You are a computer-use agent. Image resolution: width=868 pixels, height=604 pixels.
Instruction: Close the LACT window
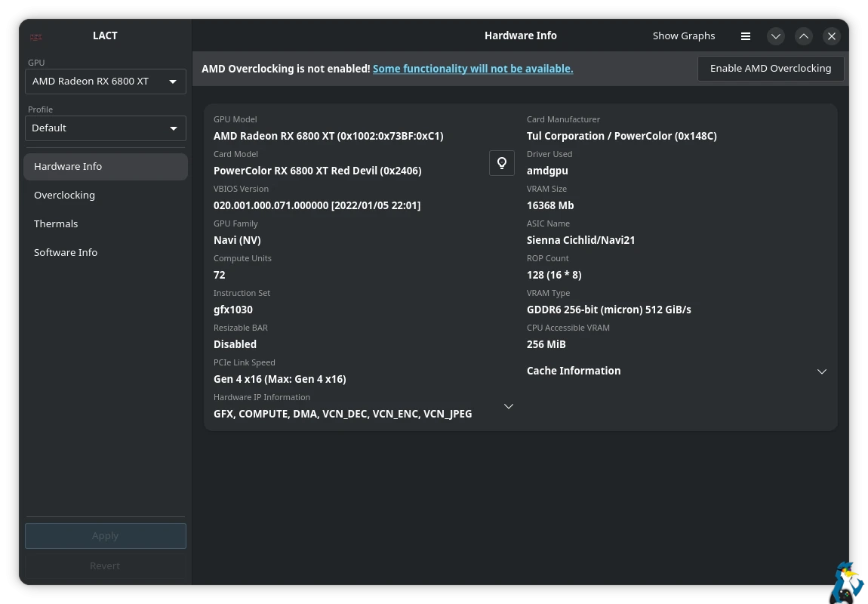tap(832, 36)
